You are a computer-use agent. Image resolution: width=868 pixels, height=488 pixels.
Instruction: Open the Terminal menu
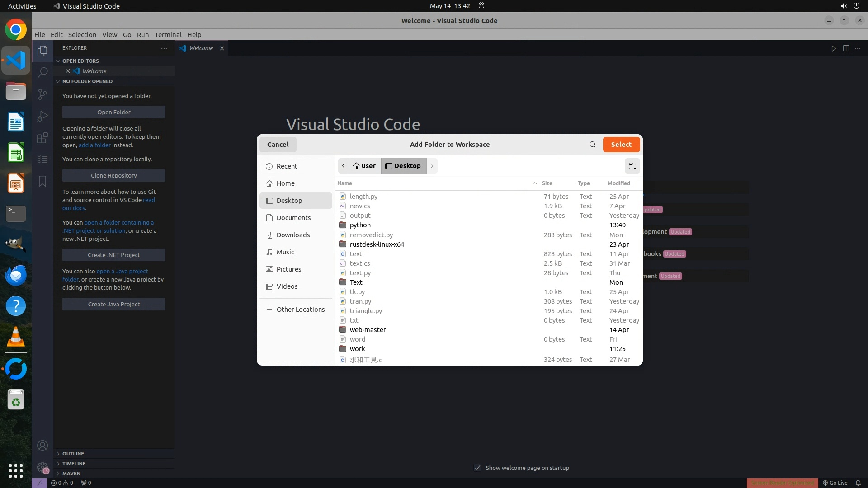168,35
